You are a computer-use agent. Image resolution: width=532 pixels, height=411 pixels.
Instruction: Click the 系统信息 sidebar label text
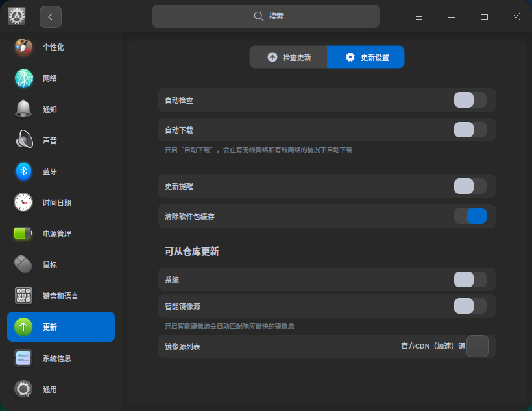57,358
